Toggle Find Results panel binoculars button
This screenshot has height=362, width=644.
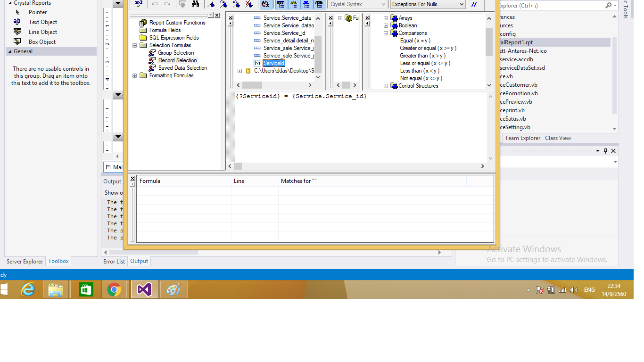pos(319,4)
